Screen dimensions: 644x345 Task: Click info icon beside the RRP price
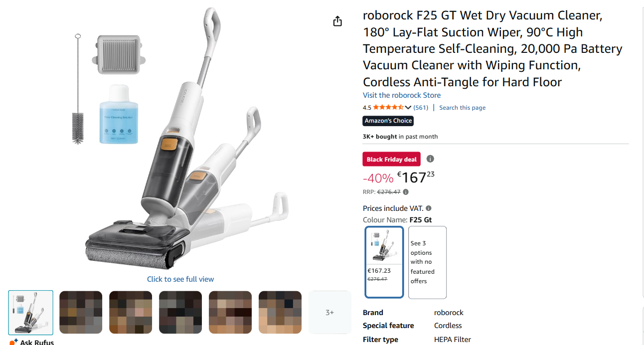coord(406,192)
